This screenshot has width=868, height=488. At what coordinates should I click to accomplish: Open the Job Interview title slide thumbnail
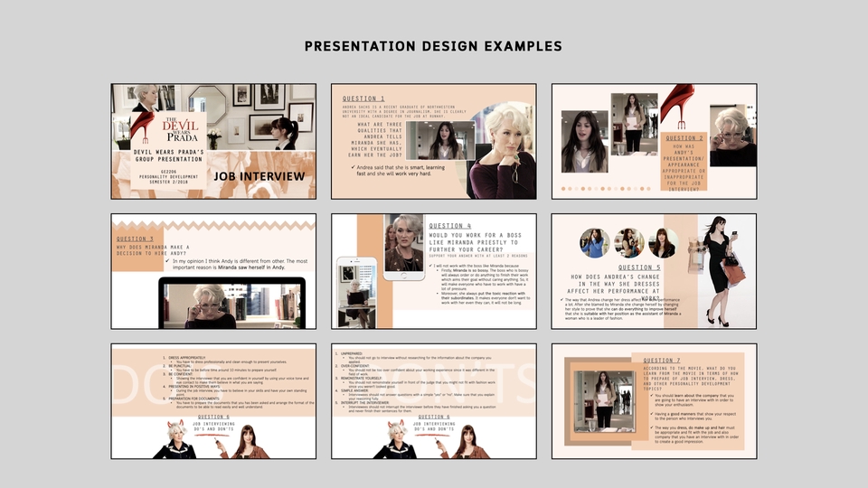click(213, 141)
